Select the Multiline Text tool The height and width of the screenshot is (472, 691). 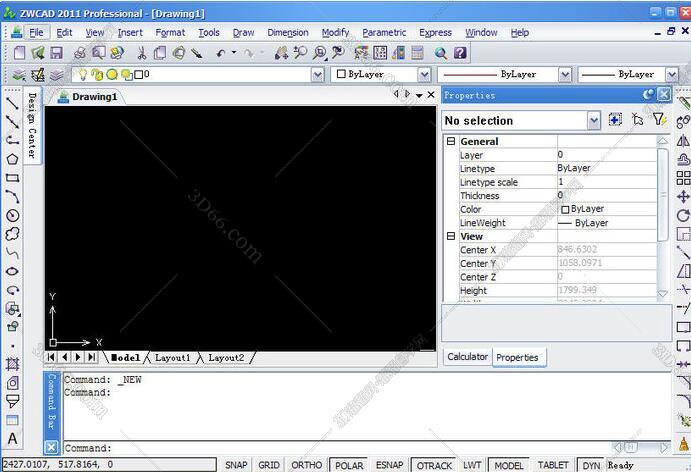point(12,439)
